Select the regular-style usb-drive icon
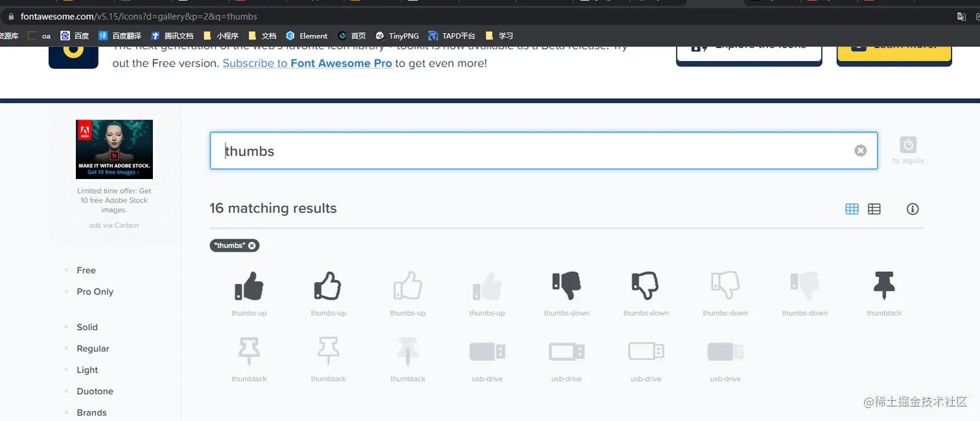Screen dimensions: 980x421 566,352
